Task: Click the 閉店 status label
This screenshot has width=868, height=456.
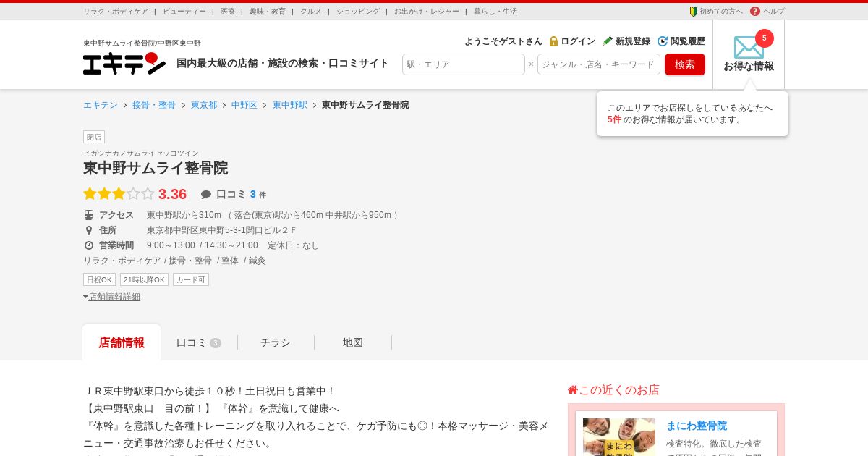Action: (x=94, y=137)
